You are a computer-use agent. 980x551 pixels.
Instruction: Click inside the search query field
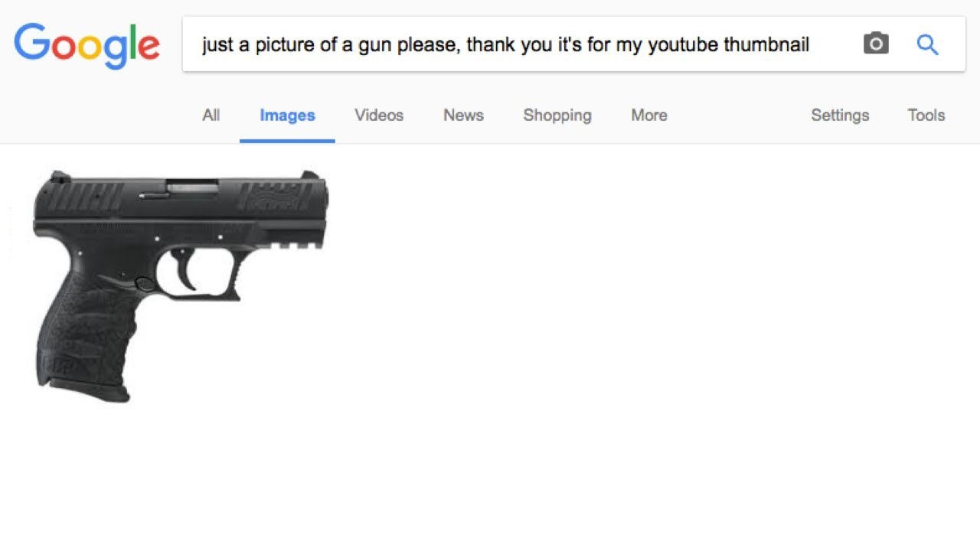click(x=521, y=44)
